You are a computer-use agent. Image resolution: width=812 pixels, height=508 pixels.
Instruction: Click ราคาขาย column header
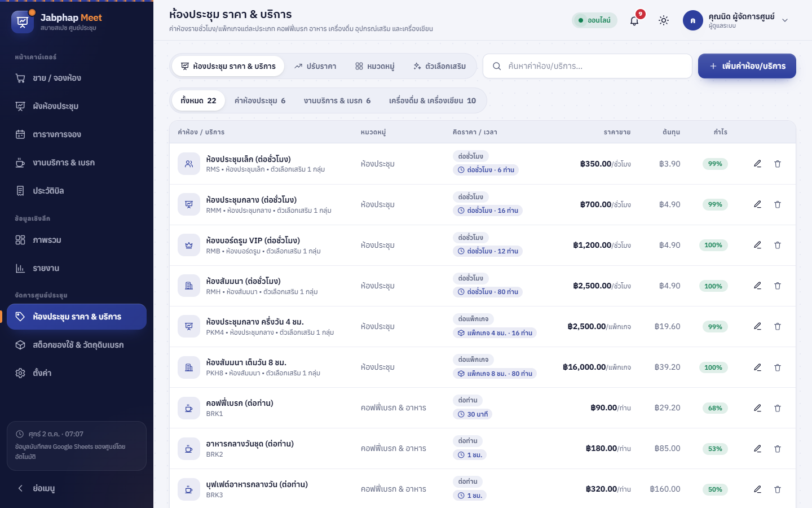click(617, 132)
